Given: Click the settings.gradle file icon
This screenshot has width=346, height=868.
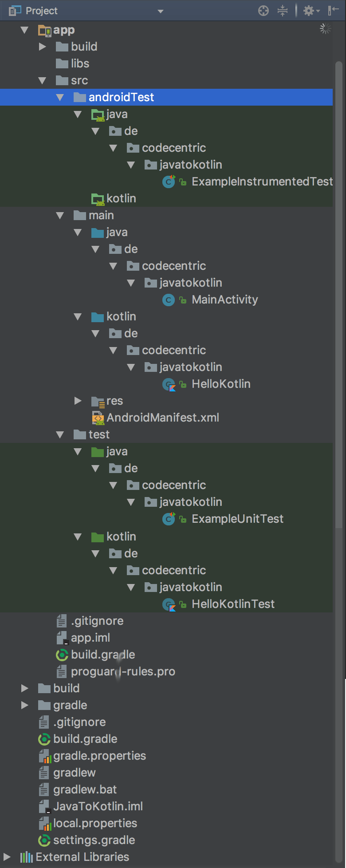Looking at the screenshot, I should [x=44, y=840].
